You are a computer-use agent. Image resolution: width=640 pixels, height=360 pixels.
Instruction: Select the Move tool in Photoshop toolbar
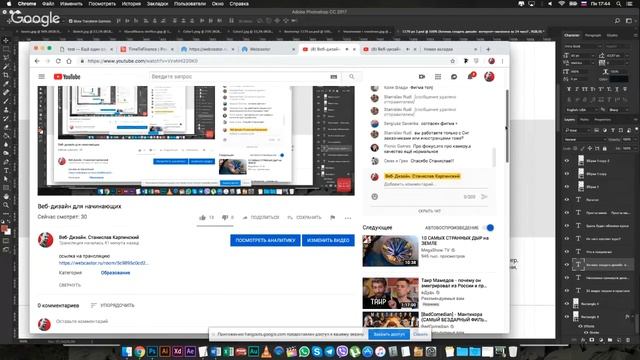coord(6,40)
